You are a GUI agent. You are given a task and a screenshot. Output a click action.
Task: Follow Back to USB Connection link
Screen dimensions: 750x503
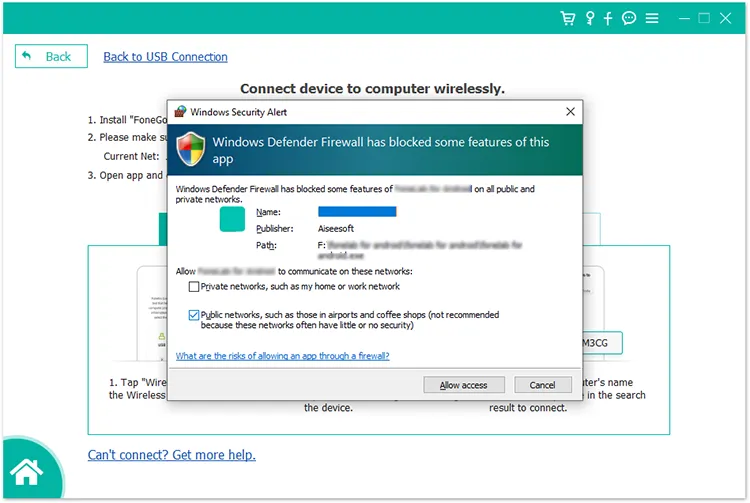tap(165, 56)
